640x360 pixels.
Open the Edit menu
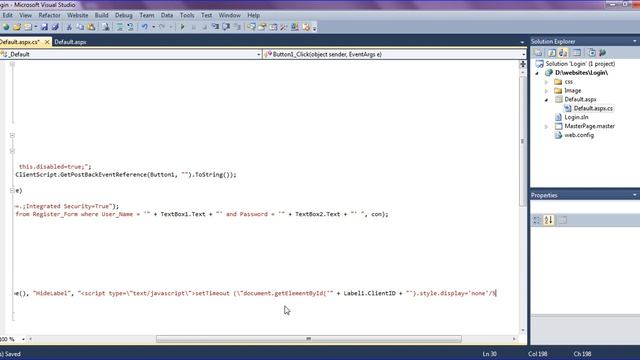point(7,15)
